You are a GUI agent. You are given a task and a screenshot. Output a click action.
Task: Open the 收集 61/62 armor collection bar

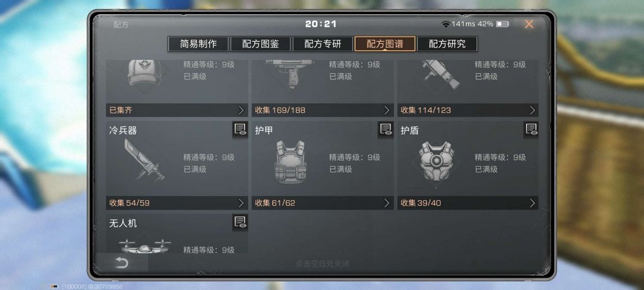pos(323,203)
